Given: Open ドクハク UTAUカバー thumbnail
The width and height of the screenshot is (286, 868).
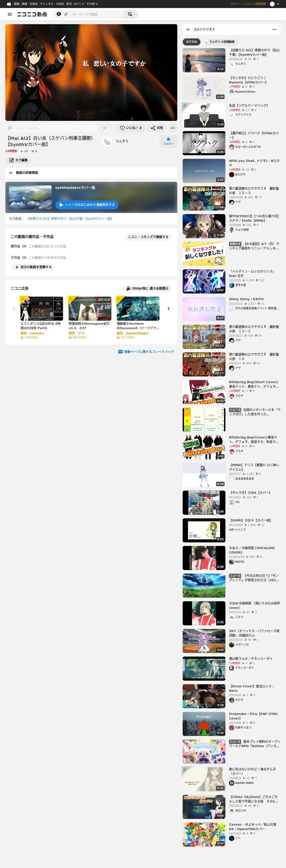Looking at the screenshot, I should point(204,143).
